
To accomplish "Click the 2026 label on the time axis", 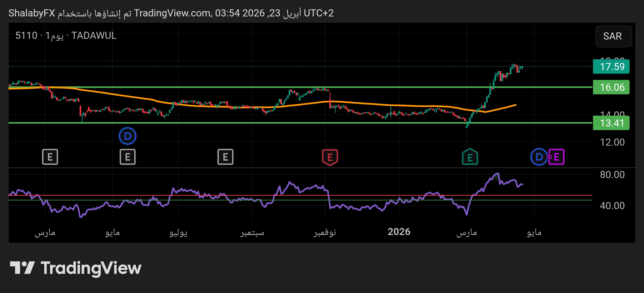I will [399, 232].
